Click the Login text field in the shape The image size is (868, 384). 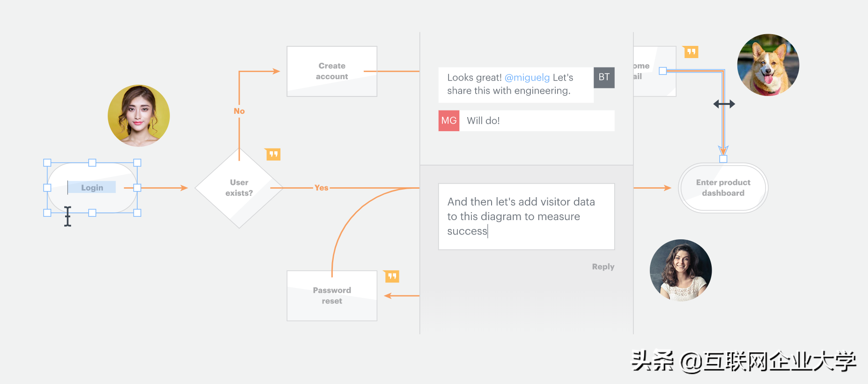coord(92,187)
